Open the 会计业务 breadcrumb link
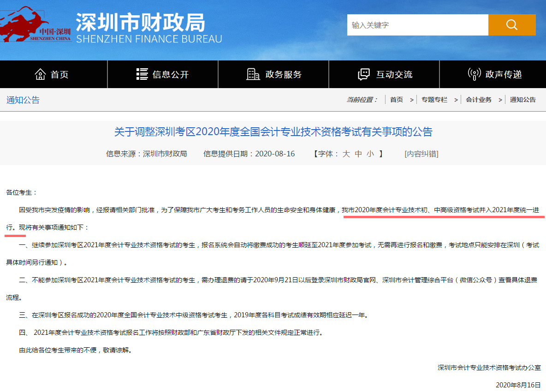This screenshot has width=546, height=392. click(x=480, y=99)
